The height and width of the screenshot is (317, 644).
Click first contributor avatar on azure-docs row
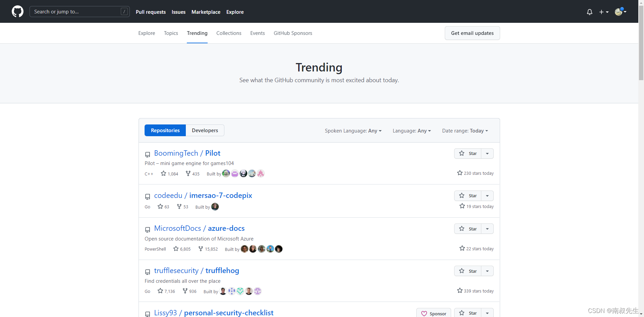point(245,249)
